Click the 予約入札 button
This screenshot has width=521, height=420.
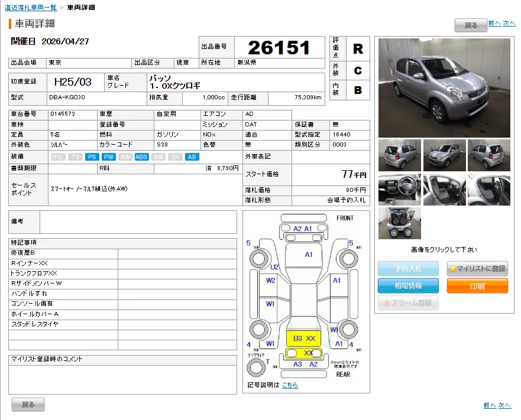click(x=408, y=269)
